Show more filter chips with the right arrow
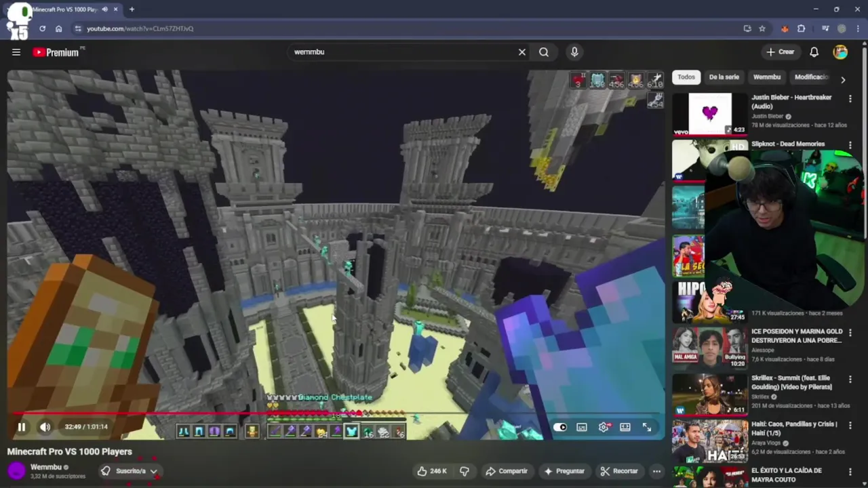This screenshot has height=488, width=868. point(843,79)
